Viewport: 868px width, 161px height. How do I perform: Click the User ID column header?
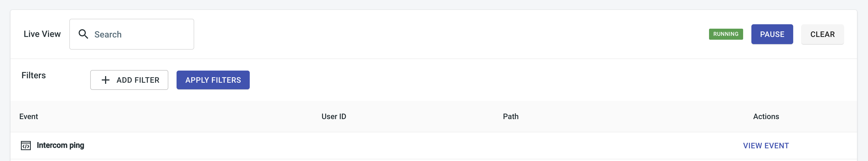(334, 116)
